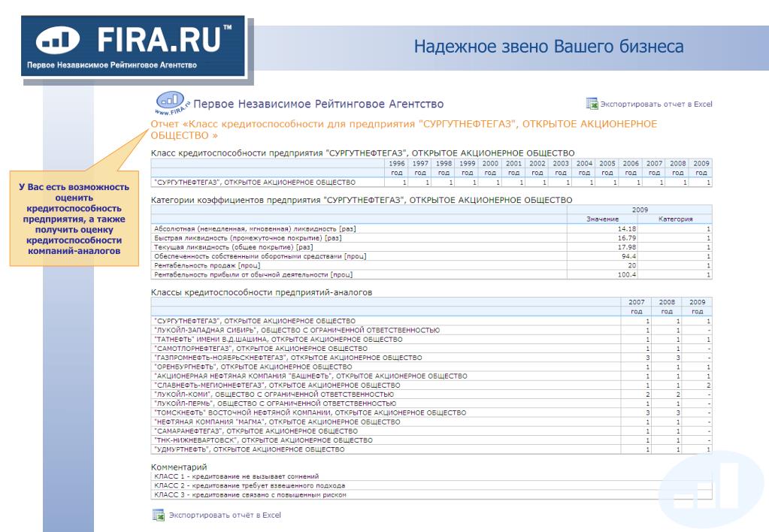Select the value 94.4

pyautogui.click(x=628, y=256)
